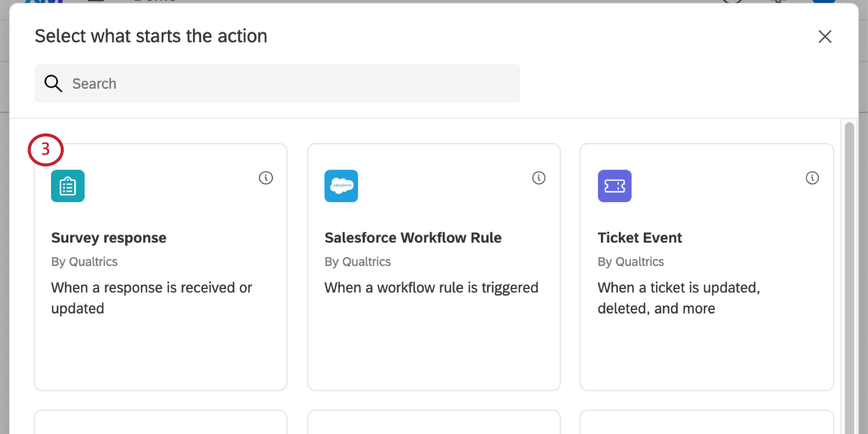The image size is (868, 434).
Task: Open info for Survey response card
Action: (x=266, y=178)
